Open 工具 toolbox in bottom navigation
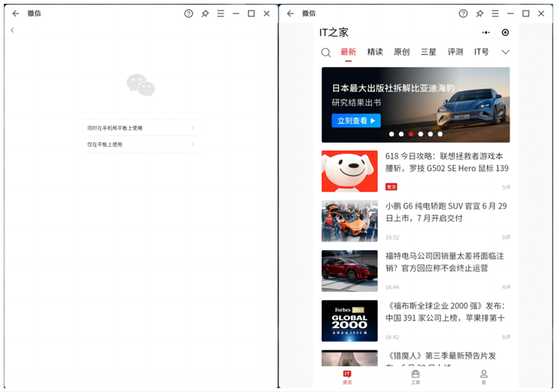 pos(415,377)
